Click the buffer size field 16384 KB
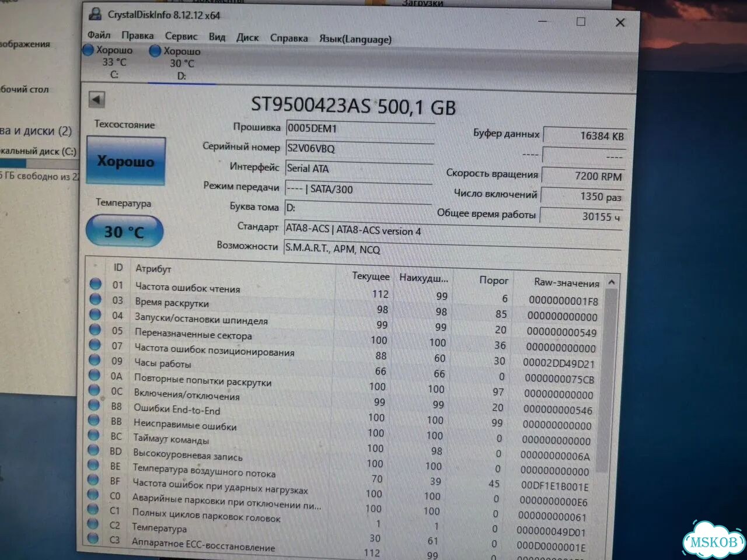Image resolution: width=747 pixels, height=560 pixels. click(584, 135)
